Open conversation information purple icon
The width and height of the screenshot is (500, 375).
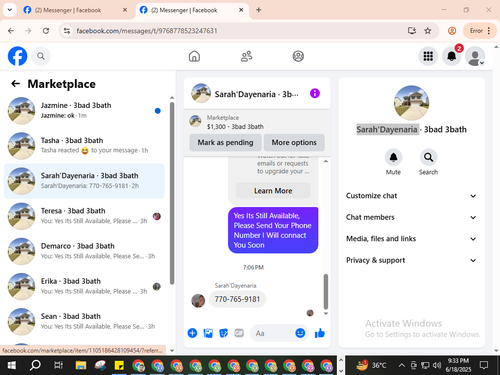tap(315, 93)
